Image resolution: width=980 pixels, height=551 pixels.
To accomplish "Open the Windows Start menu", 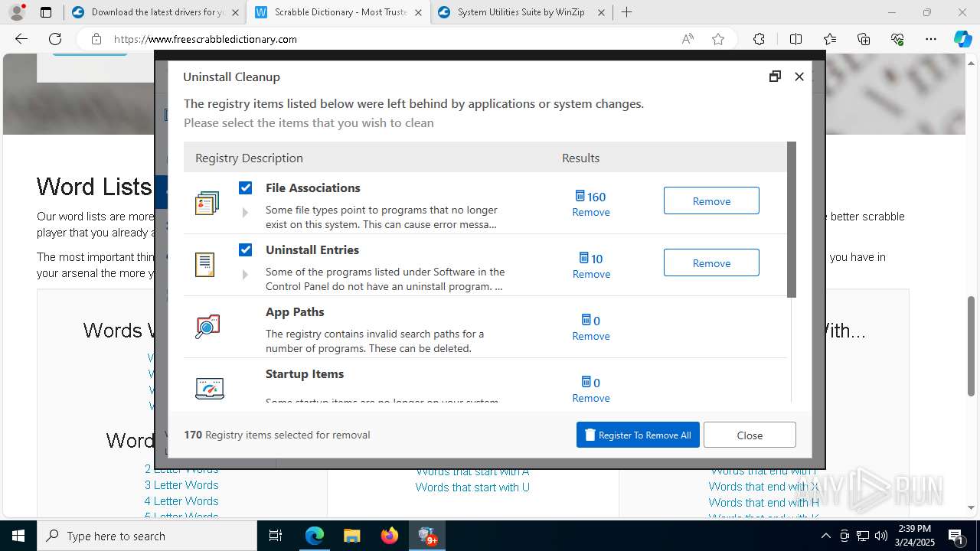I will click(18, 536).
